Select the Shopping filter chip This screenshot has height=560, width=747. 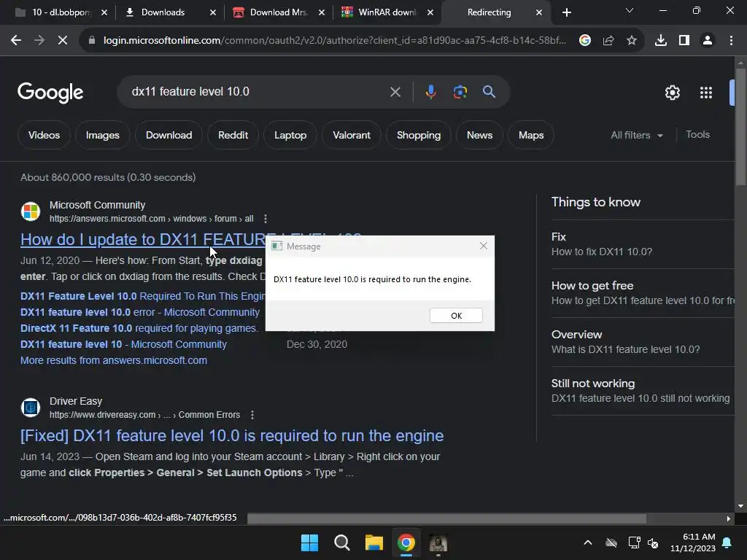(x=419, y=135)
